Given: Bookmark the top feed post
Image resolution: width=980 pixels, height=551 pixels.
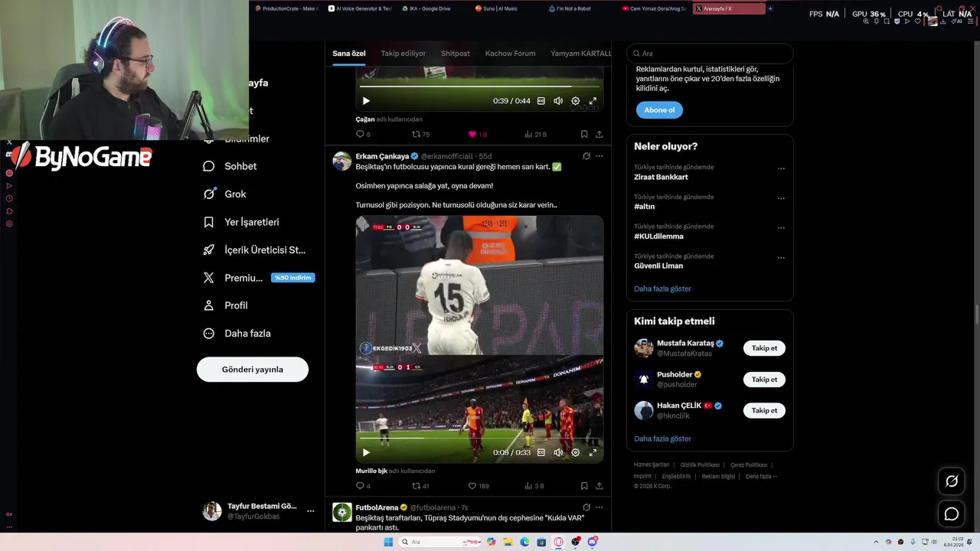Looking at the screenshot, I should pos(584,134).
